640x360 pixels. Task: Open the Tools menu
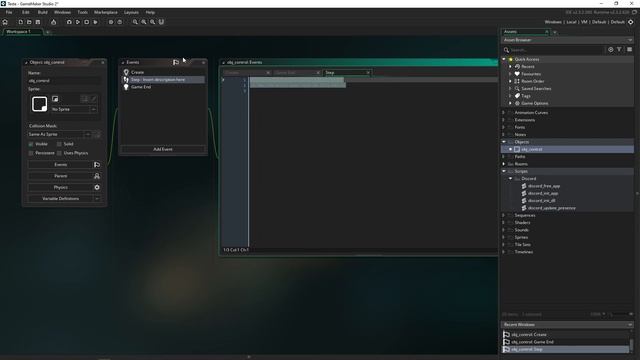click(82, 12)
